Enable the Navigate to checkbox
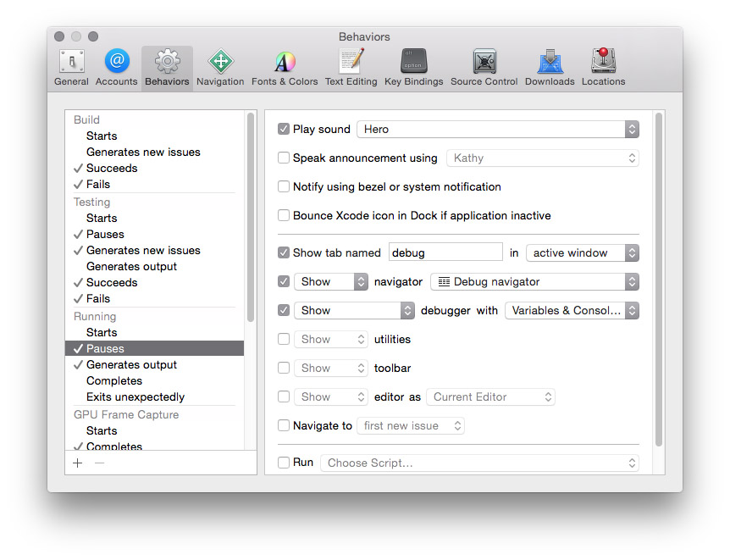This screenshot has width=730, height=560. (x=284, y=425)
